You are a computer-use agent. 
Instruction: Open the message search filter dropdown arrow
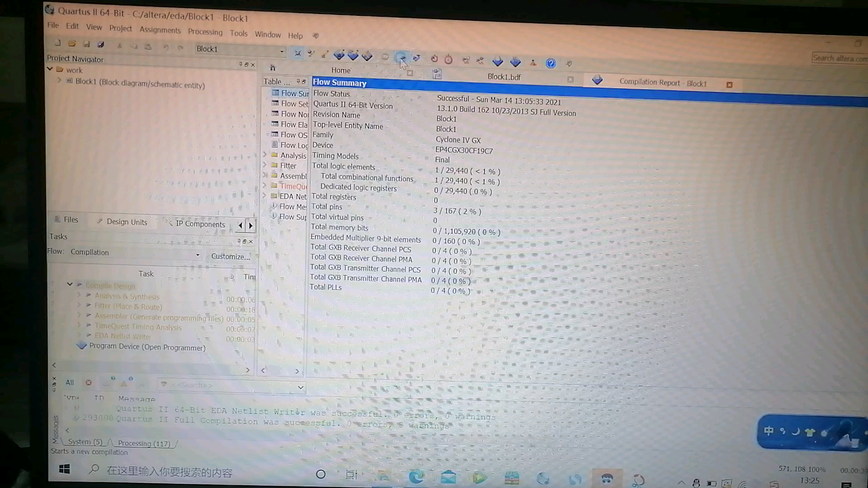[x=301, y=387]
